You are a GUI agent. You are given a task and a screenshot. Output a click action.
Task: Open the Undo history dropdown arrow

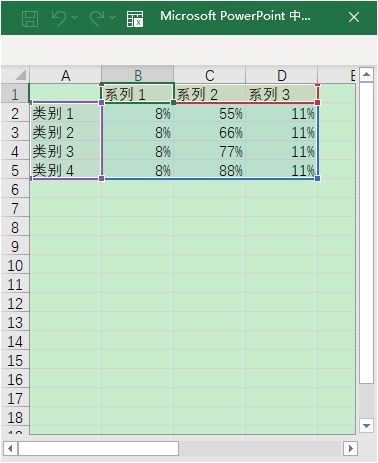click(x=75, y=17)
